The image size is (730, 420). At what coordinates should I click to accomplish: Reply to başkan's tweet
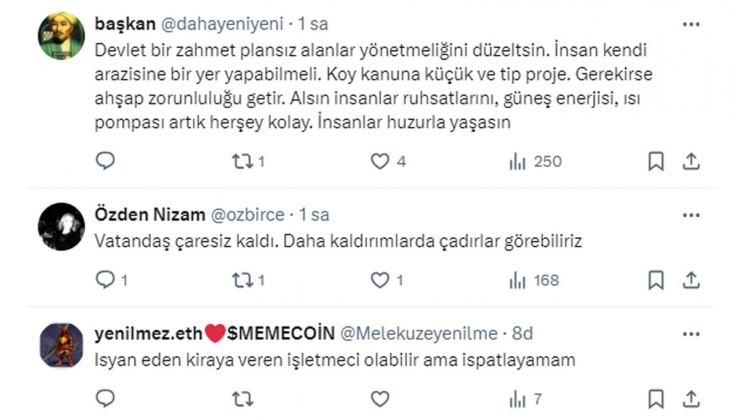point(106,161)
